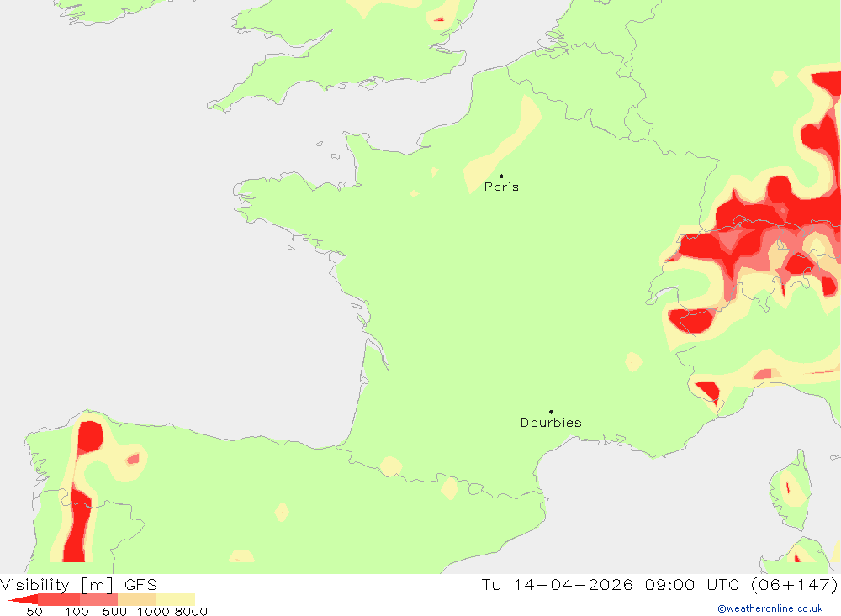
Task: Click the legend swatch between 50 and 100
Action: click(x=59, y=600)
